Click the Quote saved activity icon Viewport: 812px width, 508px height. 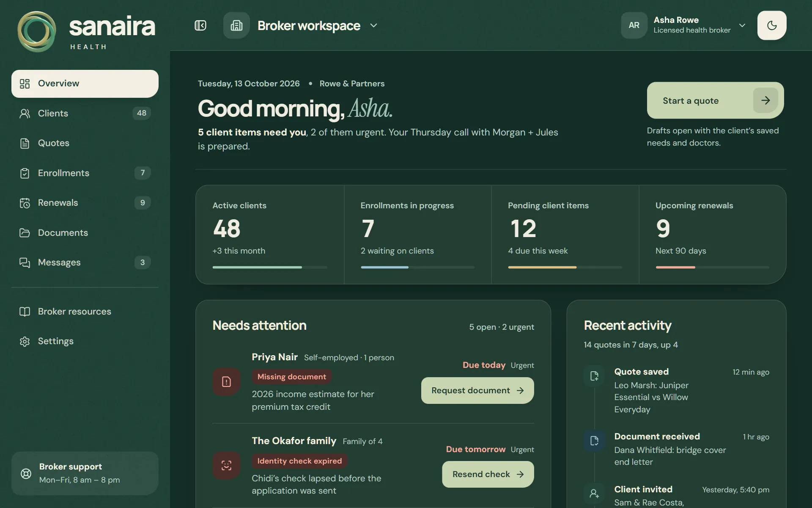tap(594, 376)
